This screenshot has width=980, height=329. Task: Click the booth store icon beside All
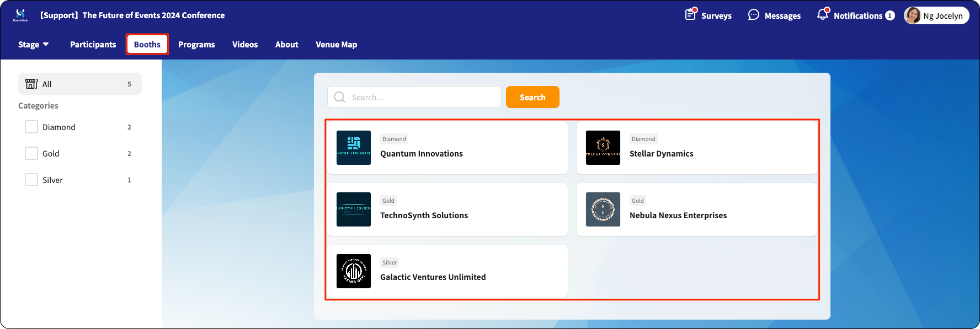point(31,84)
